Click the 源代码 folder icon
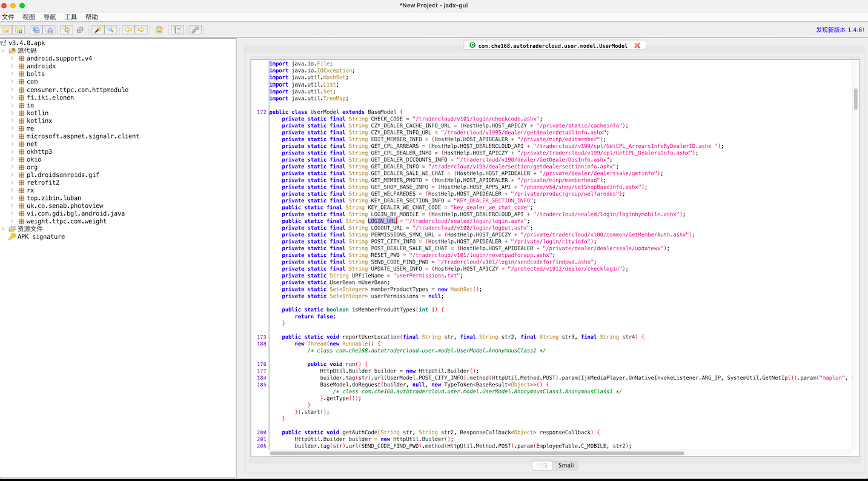 [12, 51]
